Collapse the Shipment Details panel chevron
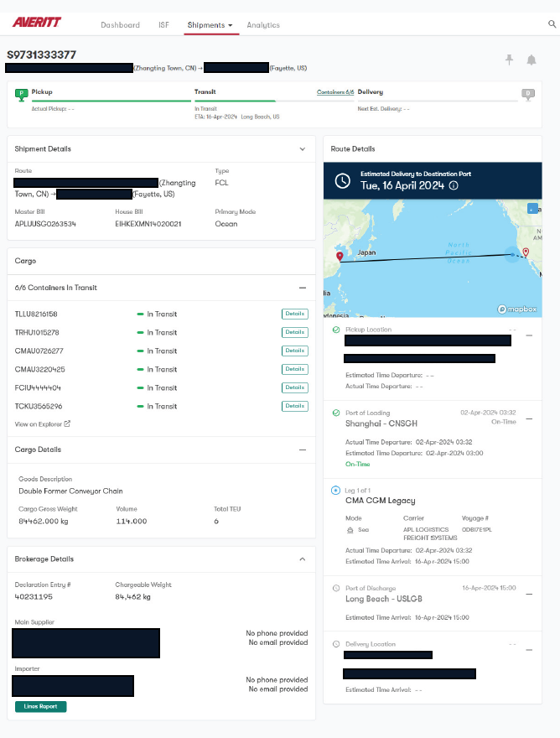Screen dimensions: 560x738 [302, 148]
